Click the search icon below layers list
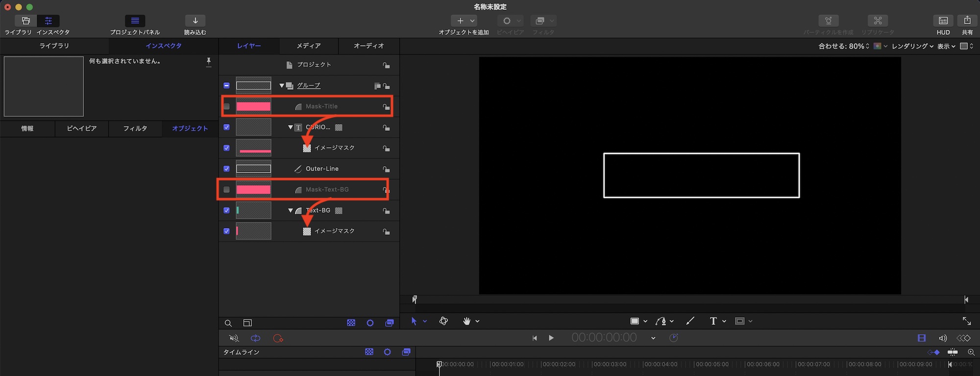980x376 pixels. pyautogui.click(x=228, y=323)
